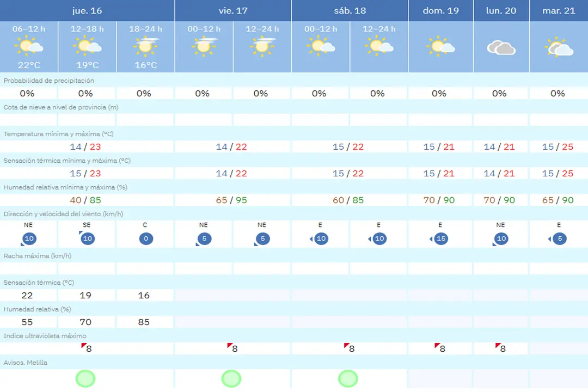Click the 0% precipitation for mar. 21
Image resolution: width=588 pixels, height=392 pixels.
(x=558, y=94)
